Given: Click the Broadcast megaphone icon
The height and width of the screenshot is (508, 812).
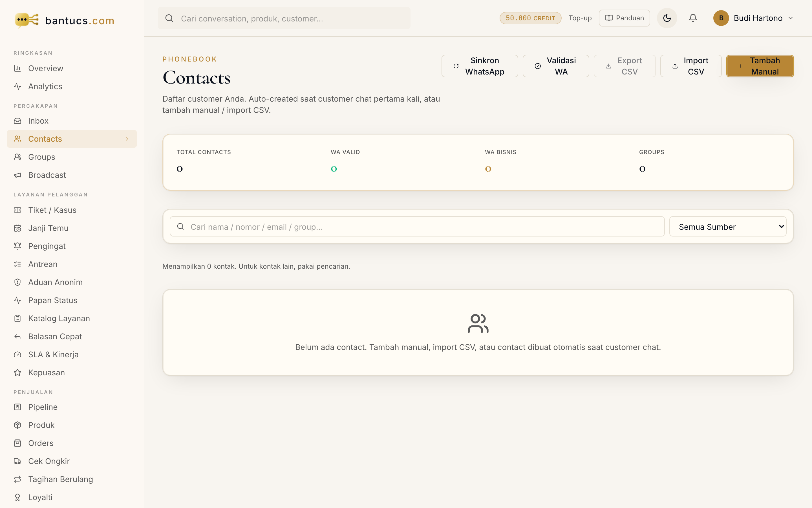Looking at the screenshot, I should (x=17, y=175).
